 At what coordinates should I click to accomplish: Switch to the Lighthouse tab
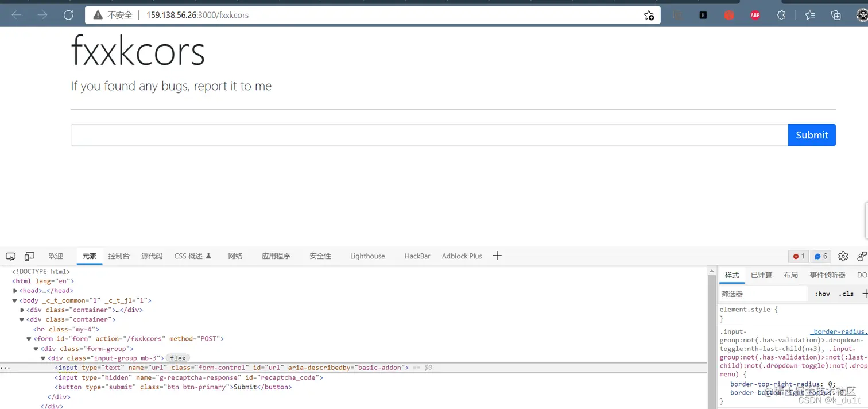pyautogui.click(x=367, y=256)
